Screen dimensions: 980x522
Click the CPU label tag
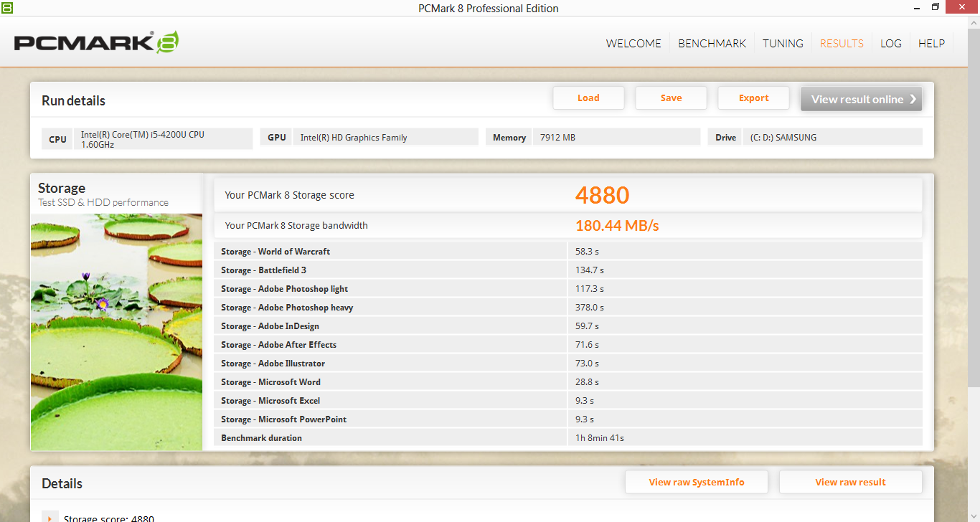pyautogui.click(x=58, y=139)
